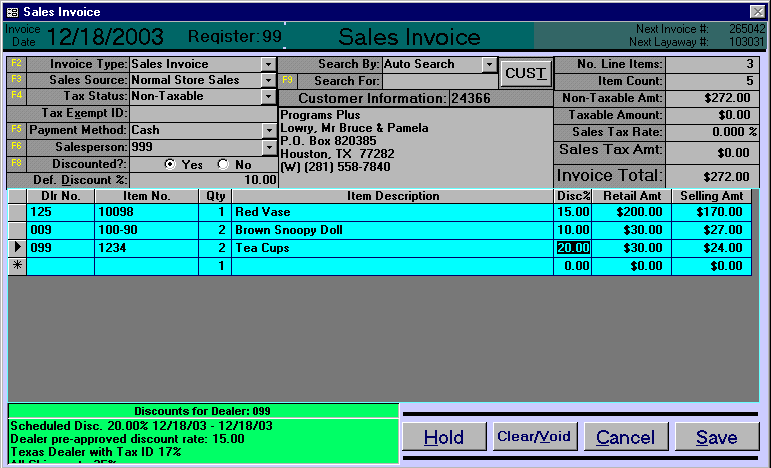Expand the Search By dropdown
Viewport: 771px width, 468px height.
[x=489, y=64]
